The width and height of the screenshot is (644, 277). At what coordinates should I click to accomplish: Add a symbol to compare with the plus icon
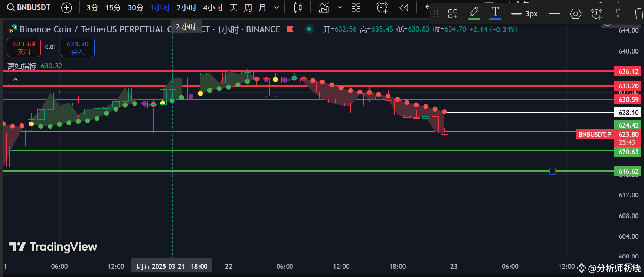pos(66,7)
